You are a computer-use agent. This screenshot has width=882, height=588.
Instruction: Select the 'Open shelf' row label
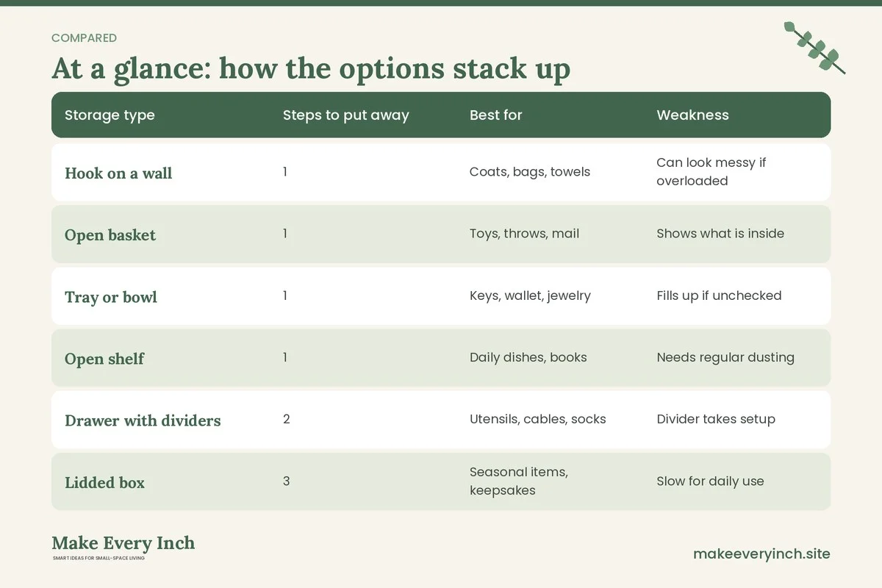pyautogui.click(x=104, y=359)
